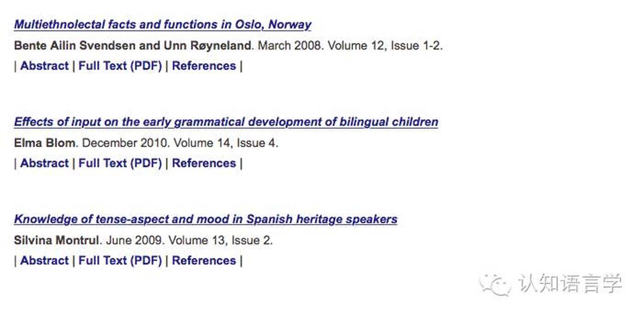View Abstract of the Oslo, Norway article
644x316 pixels.
(44, 66)
